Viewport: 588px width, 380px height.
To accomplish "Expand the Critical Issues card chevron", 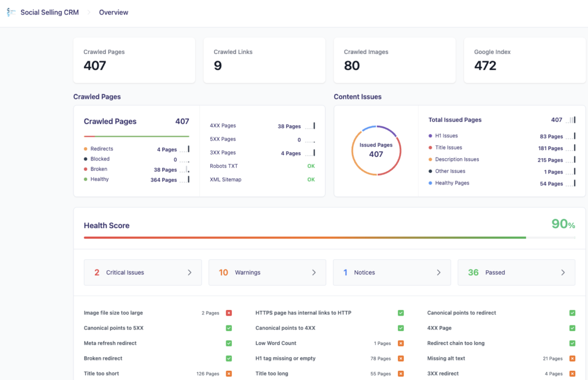I will [189, 272].
